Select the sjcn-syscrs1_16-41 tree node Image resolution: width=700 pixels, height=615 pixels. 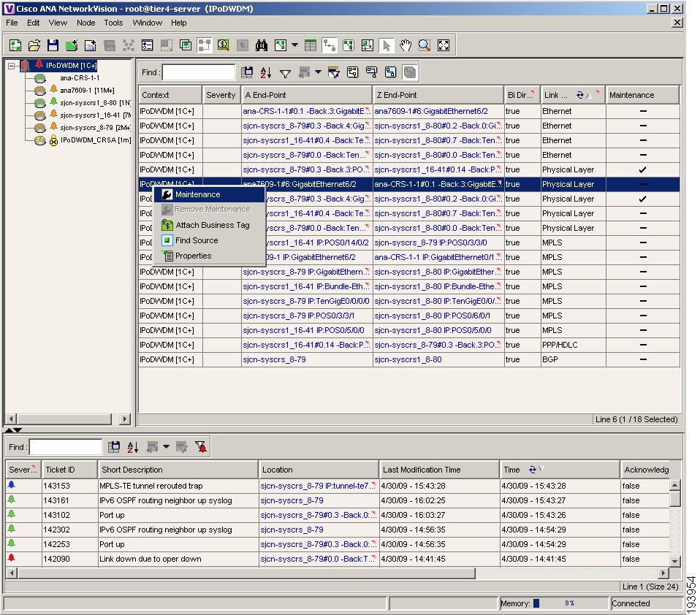95,115
